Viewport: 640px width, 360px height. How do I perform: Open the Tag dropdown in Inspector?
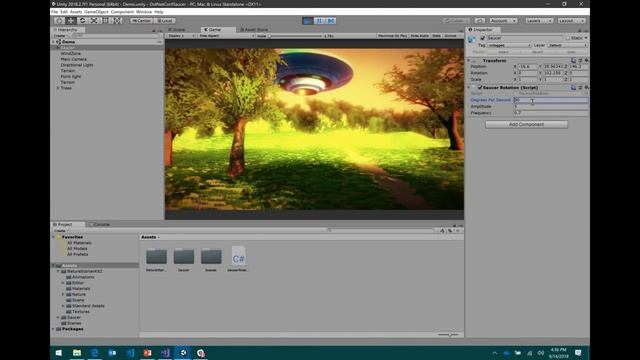509,45
